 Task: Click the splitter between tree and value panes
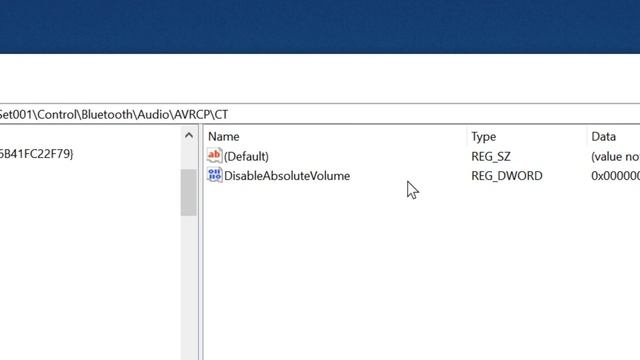[200, 242]
